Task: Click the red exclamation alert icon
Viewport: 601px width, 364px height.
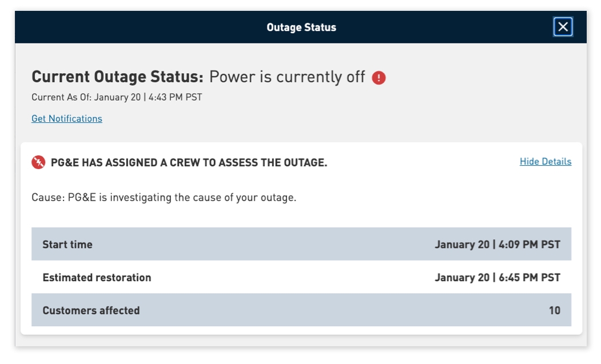Action: 379,78
